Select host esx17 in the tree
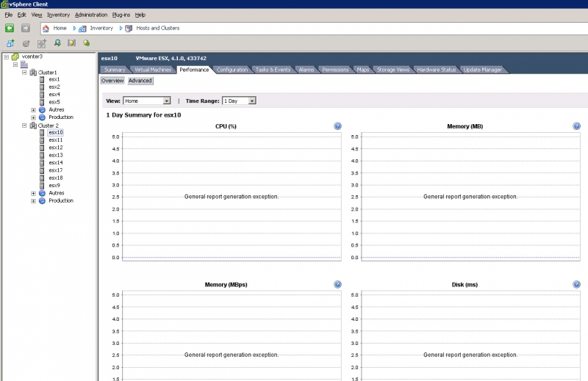The height and width of the screenshot is (381, 588). tap(56, 170)
